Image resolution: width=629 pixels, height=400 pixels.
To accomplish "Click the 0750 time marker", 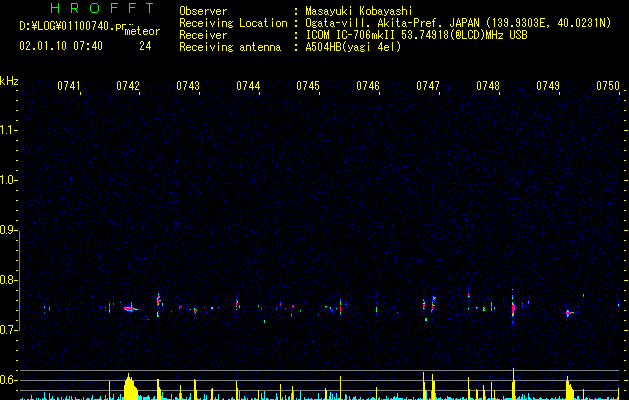I will (608, 86).
